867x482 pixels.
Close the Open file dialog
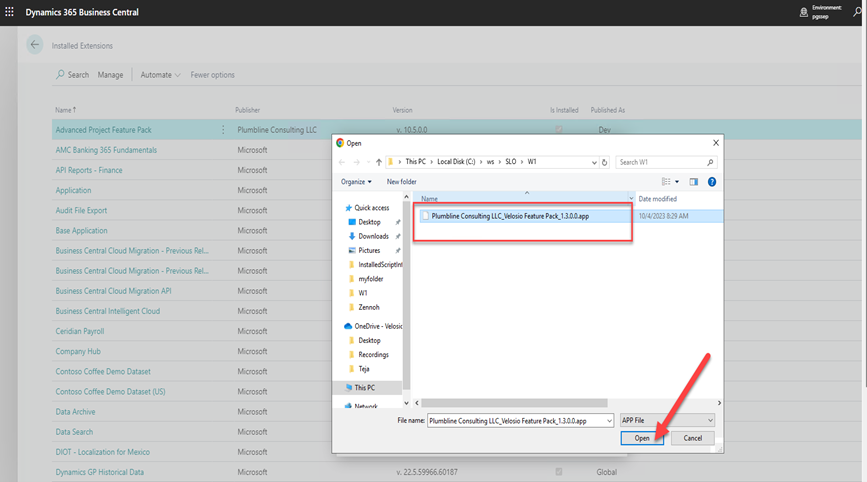715,143
